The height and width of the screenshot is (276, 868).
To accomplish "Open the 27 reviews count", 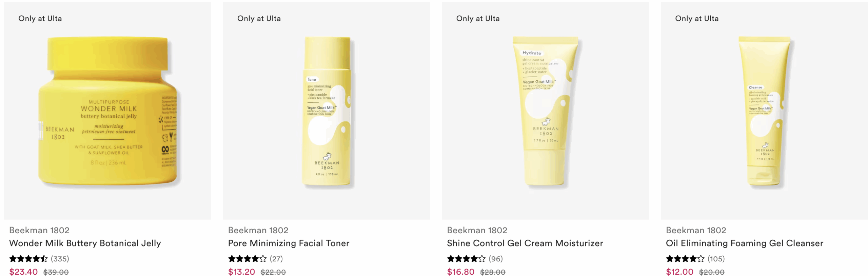I will click(276, 259).
